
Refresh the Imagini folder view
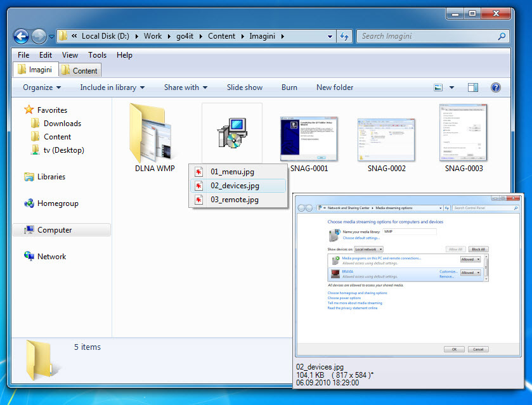344,36
